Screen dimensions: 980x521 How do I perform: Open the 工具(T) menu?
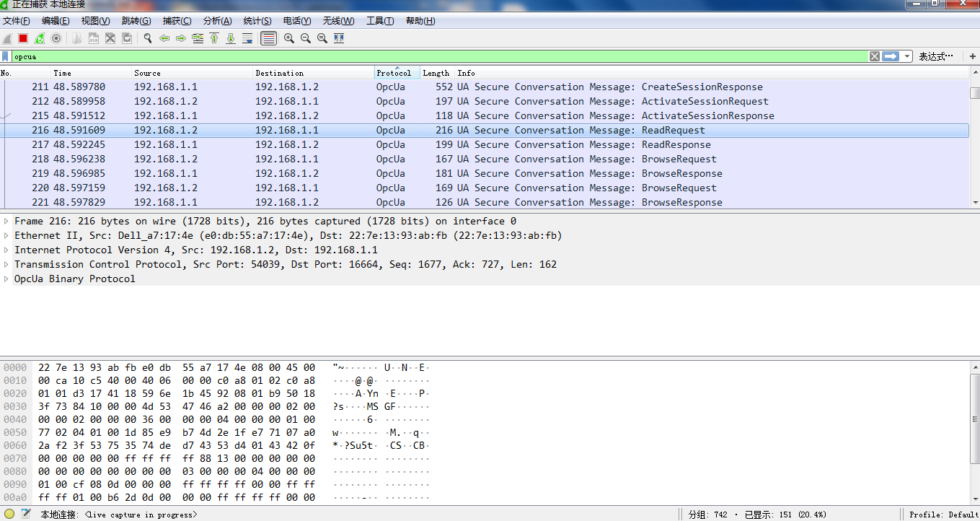[380, 21]
